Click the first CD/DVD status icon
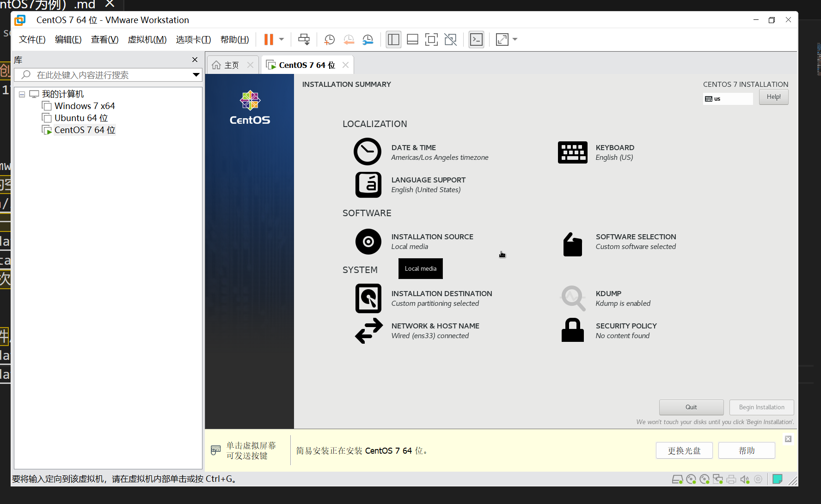Viewport: 821px width, 504px height. click(691, 480)
